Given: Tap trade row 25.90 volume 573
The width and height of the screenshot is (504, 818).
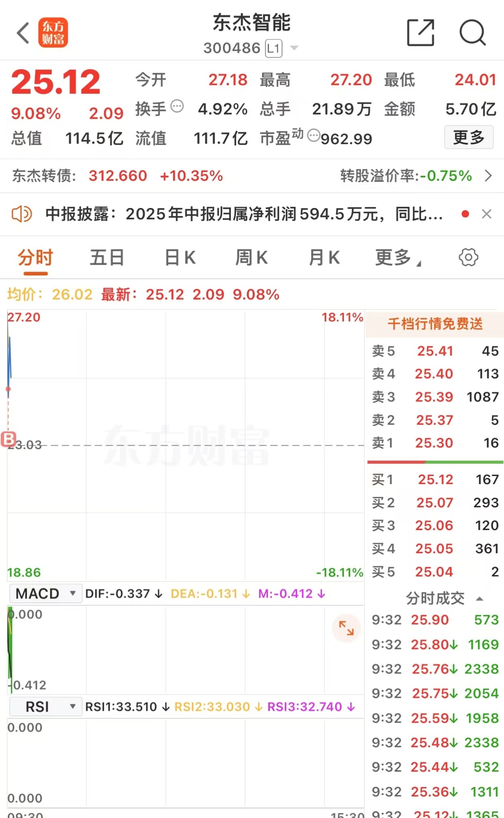Looking at the screenshot, I should [x=435, y=620].
